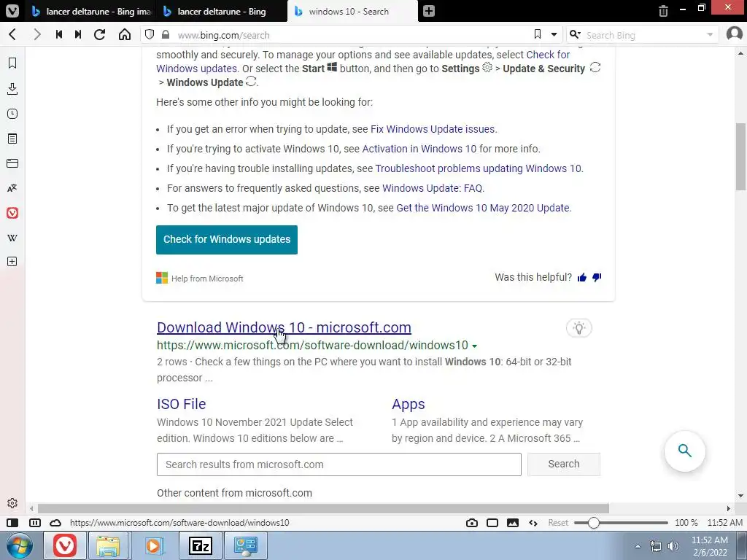The height and width of the screenshot is (560, 747).
Task: Capture the page with the camera icon
Action: [x=472, y=523]
